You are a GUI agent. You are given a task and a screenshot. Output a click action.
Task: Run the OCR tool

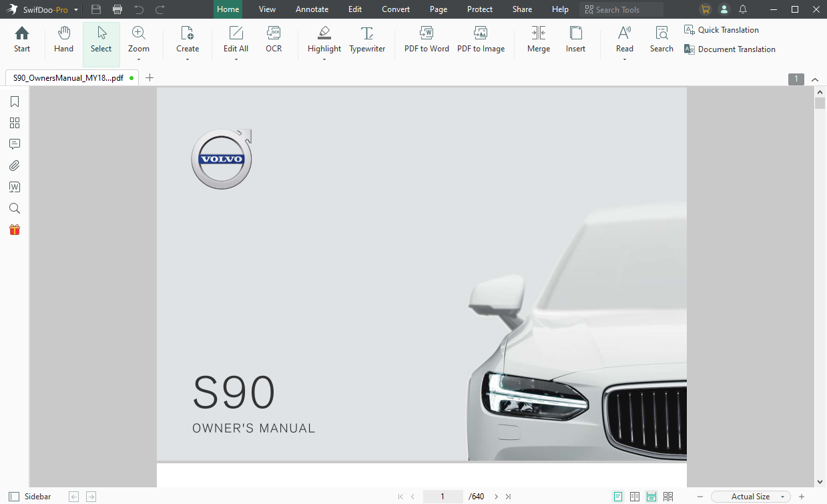pos(274,40)
